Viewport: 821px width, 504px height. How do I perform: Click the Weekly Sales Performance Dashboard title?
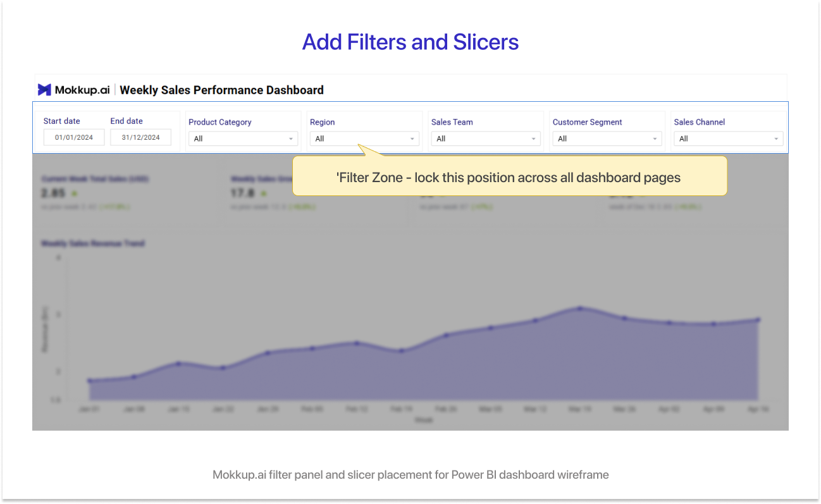point(221,90)
